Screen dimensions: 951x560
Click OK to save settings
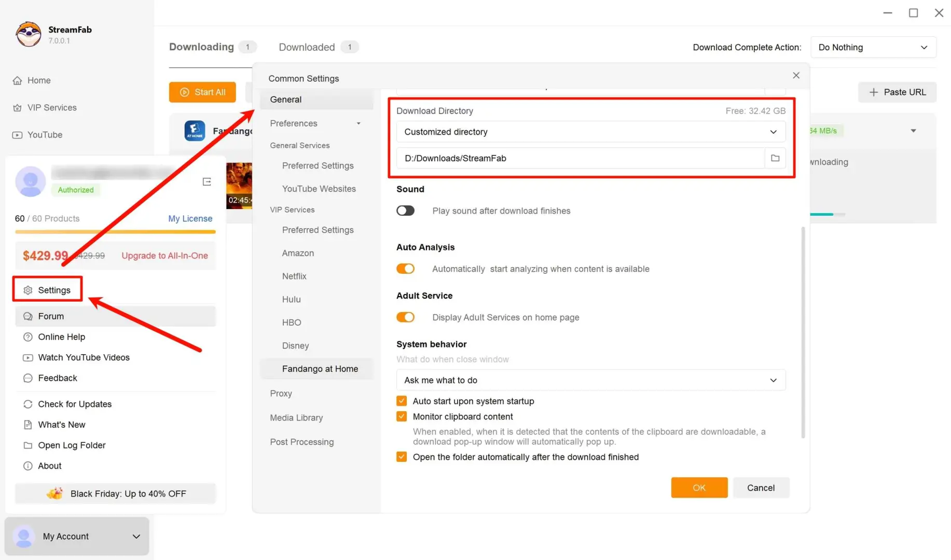point(699,487)
